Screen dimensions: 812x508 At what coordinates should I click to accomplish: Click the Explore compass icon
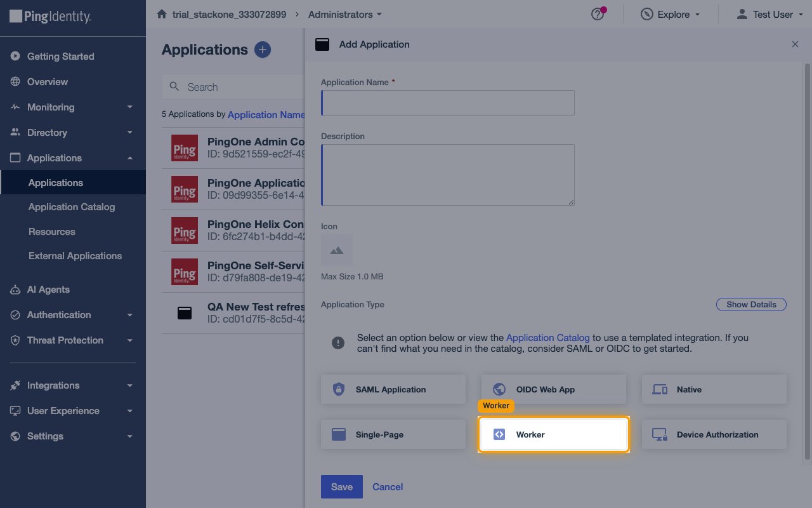click(646, 14)
